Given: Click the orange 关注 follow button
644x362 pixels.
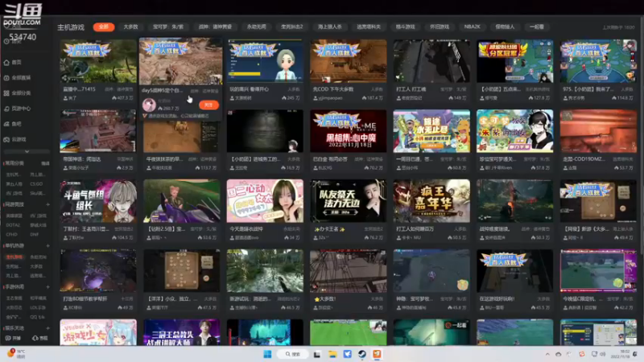Looking at the screenshot, I should [208, 105].
